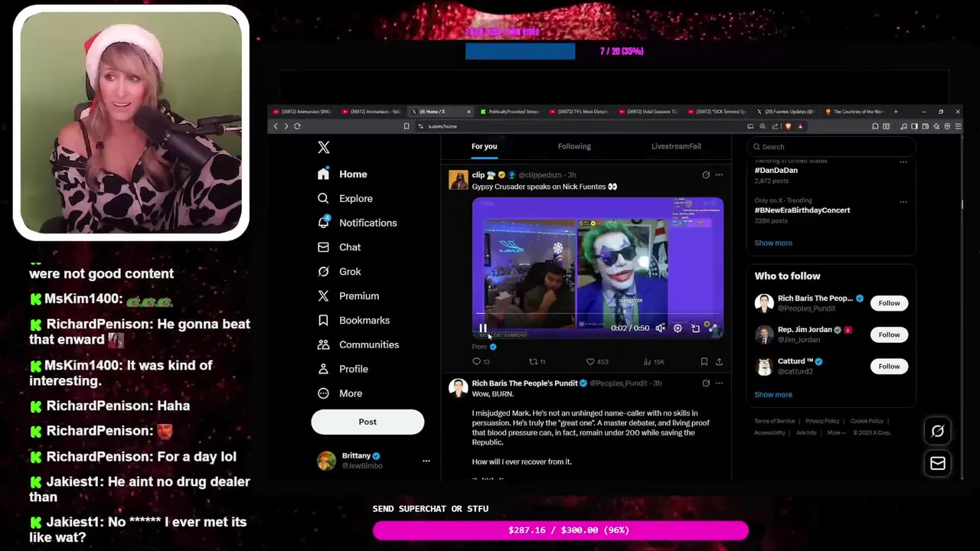
Task: Go back using browser back arrow
Action: [276, 126]
